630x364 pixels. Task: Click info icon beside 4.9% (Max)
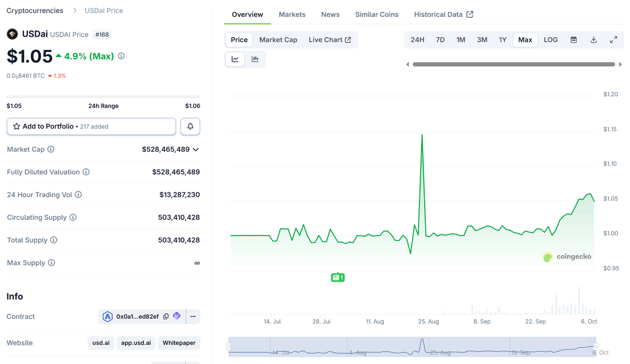[121, 56]
